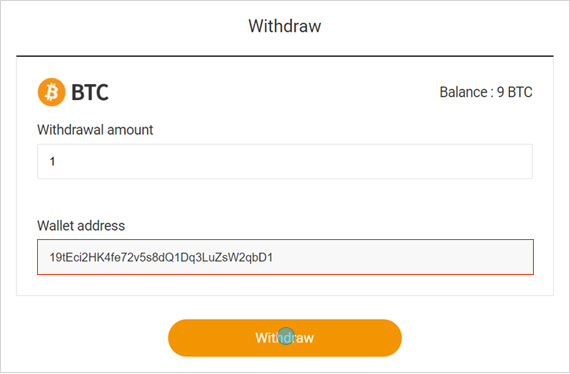Click the 19tEci2HK4fe72v5s8dQ1Dq3LuZsW2qbD1 address text
This screenshot has width=570, height=374.
(161, 257)
